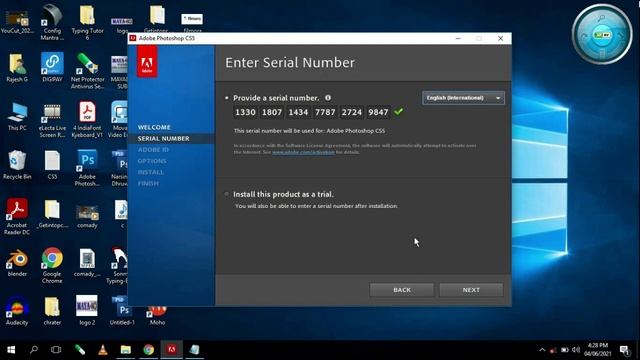Click the SERIAL NUMBER step in sidebar
The width and height of the screenshot is (640, 360).
tap(164, 139)
